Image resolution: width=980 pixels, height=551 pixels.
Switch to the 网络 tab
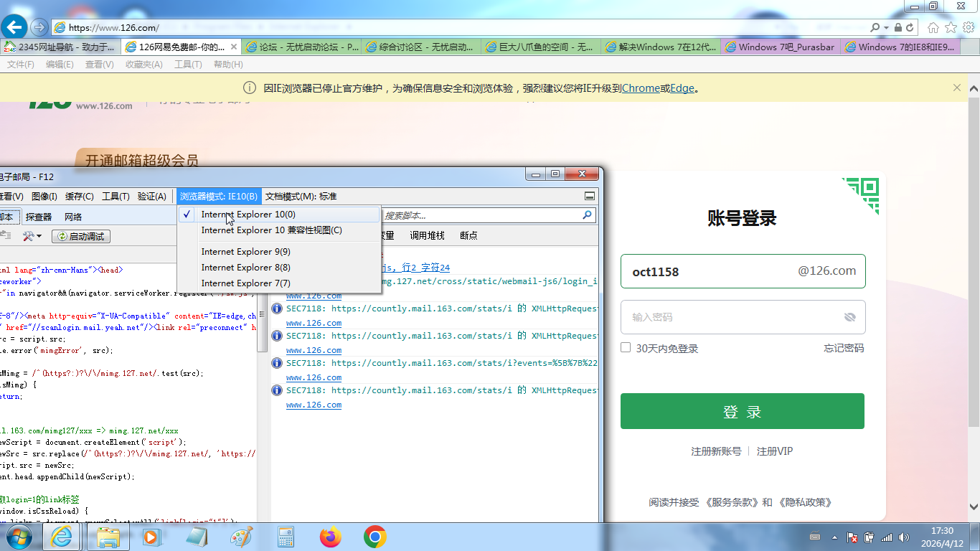[x=73, y=217]
